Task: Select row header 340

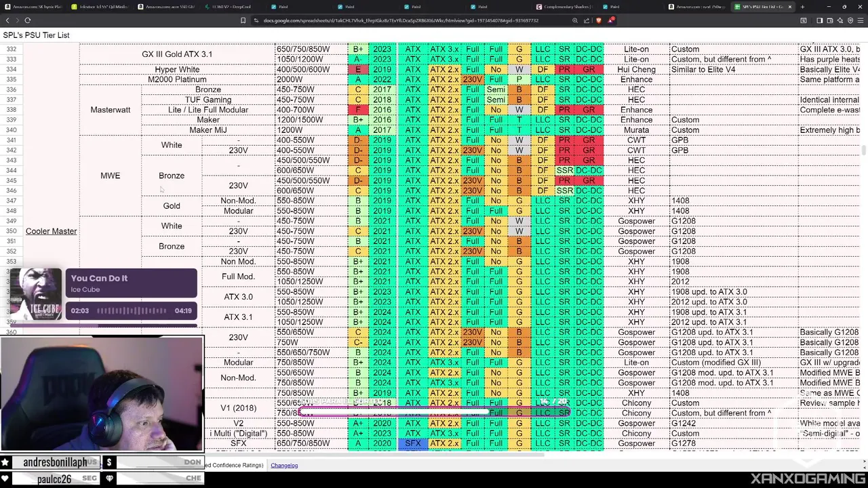Action: (11, 130)
